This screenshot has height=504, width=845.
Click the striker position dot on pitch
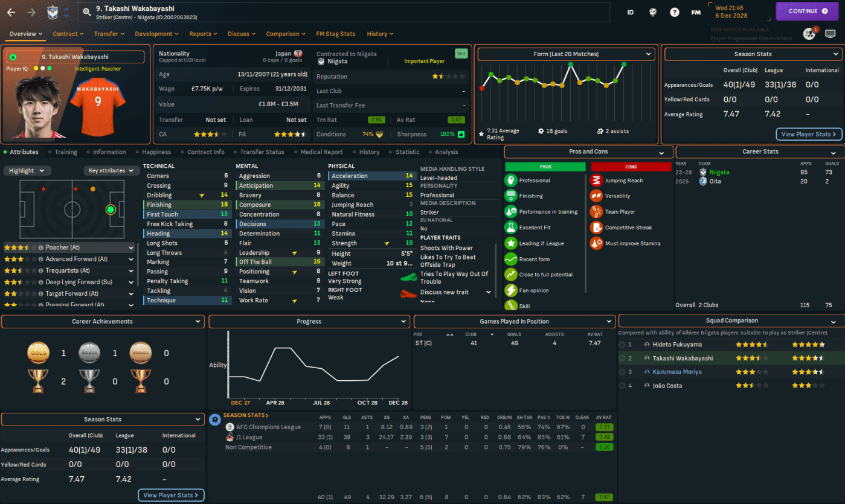[111, 210]
